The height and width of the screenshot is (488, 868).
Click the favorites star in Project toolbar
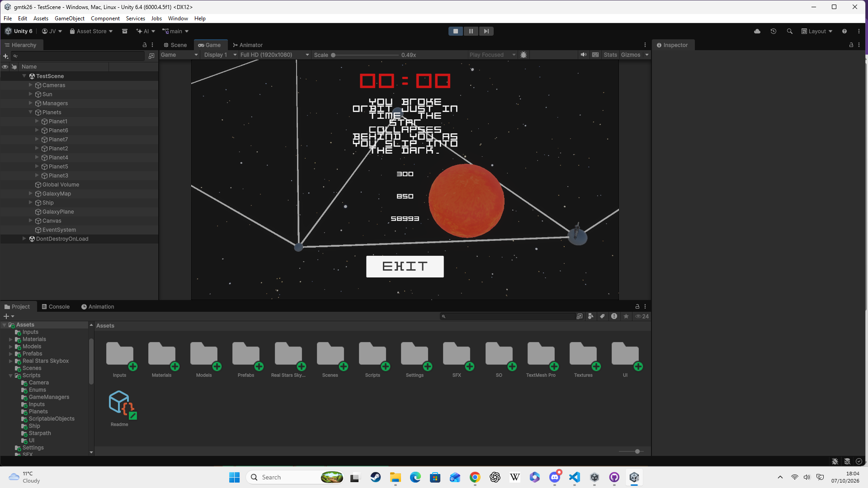coord(626,316)
